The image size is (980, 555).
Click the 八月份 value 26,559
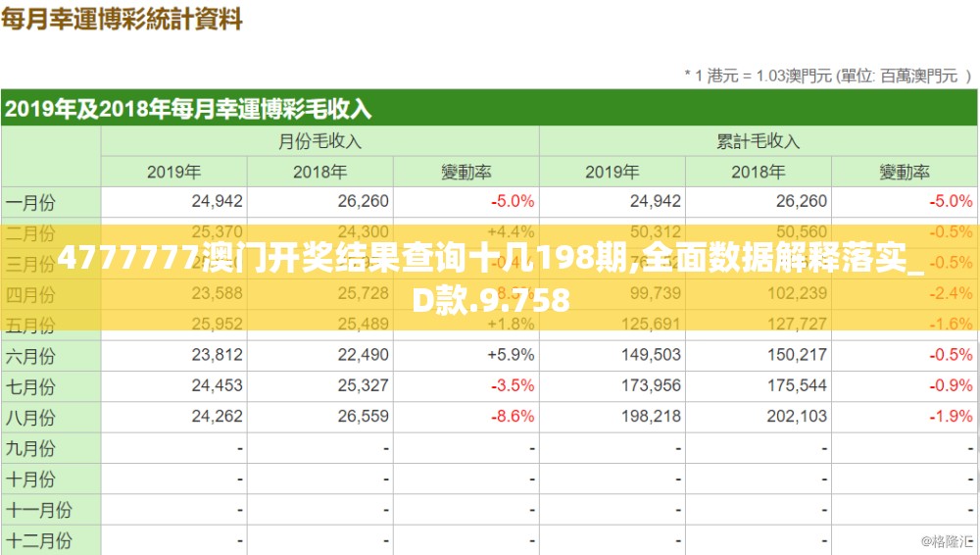point(364,416)
